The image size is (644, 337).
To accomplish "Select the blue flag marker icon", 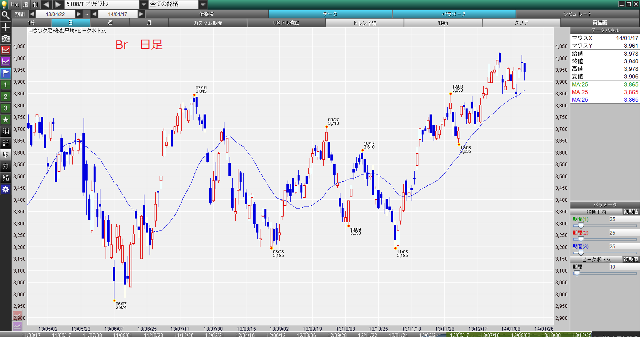I will tap(6, 73).
